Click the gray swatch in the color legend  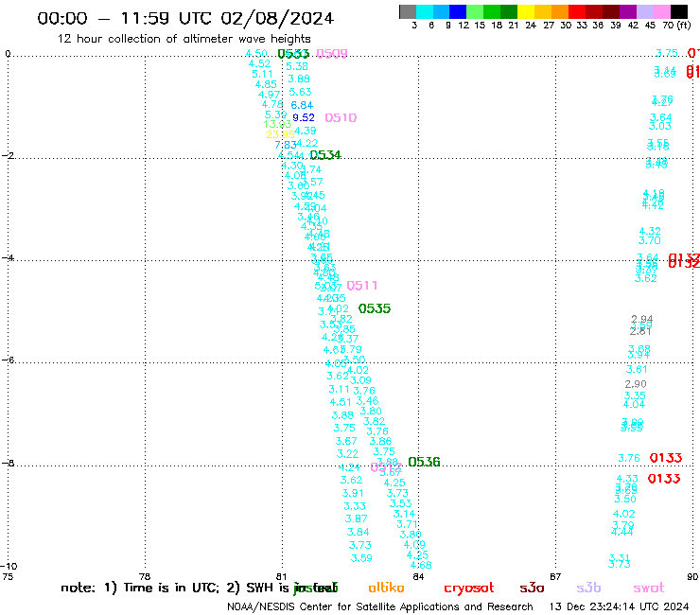click(x=408, y=11)
